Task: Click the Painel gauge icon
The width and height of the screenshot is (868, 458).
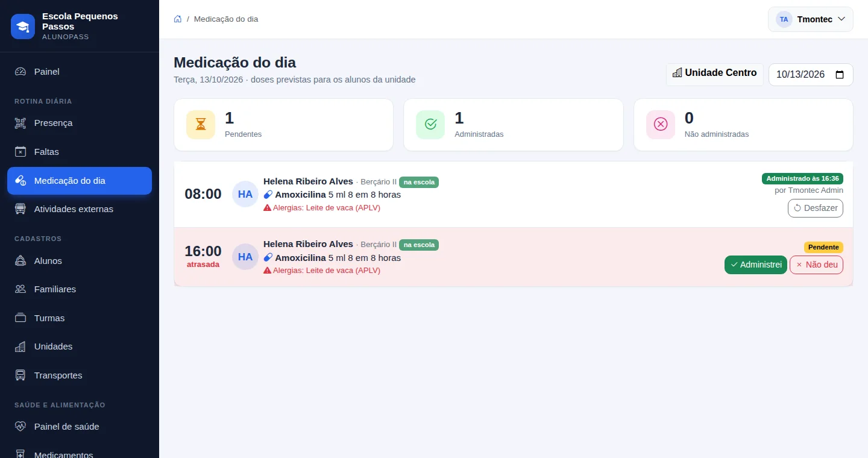Action: (x=20, y=72)
